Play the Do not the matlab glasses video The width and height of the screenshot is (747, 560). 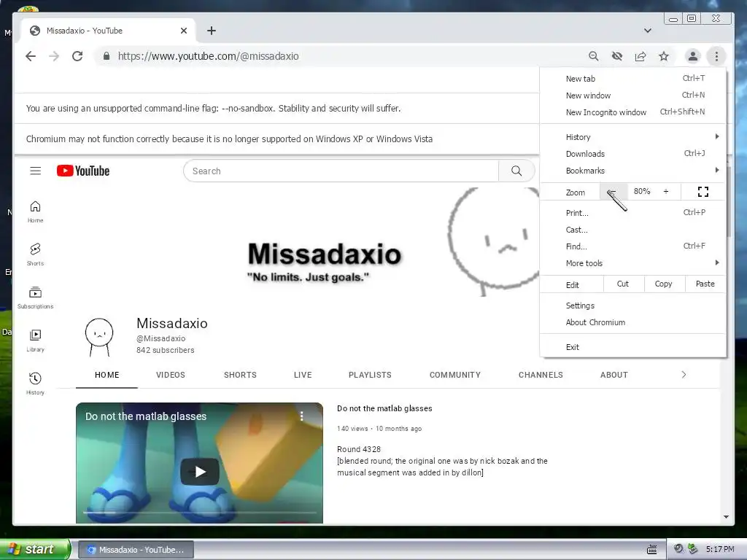pos(200,472)
